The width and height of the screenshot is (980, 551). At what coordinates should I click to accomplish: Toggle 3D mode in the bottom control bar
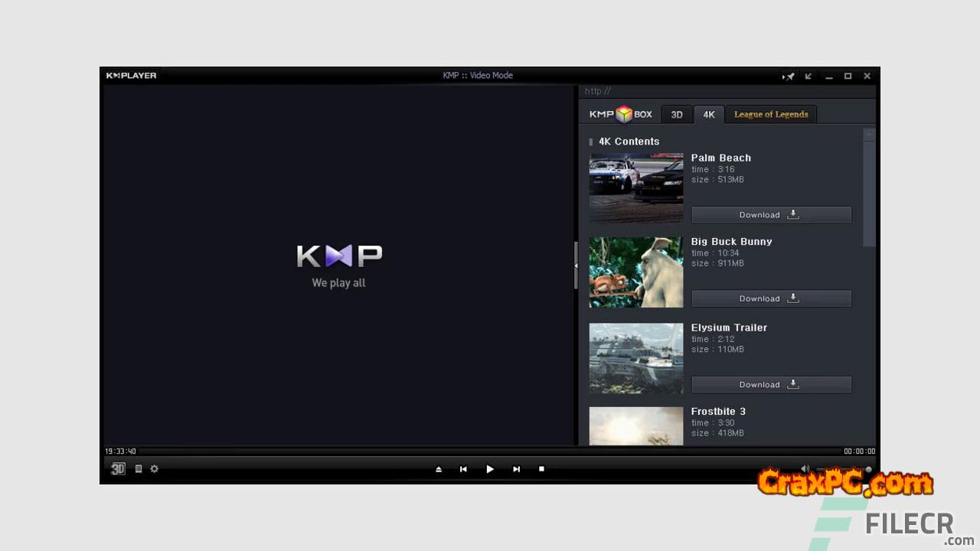tap(118, 469)
